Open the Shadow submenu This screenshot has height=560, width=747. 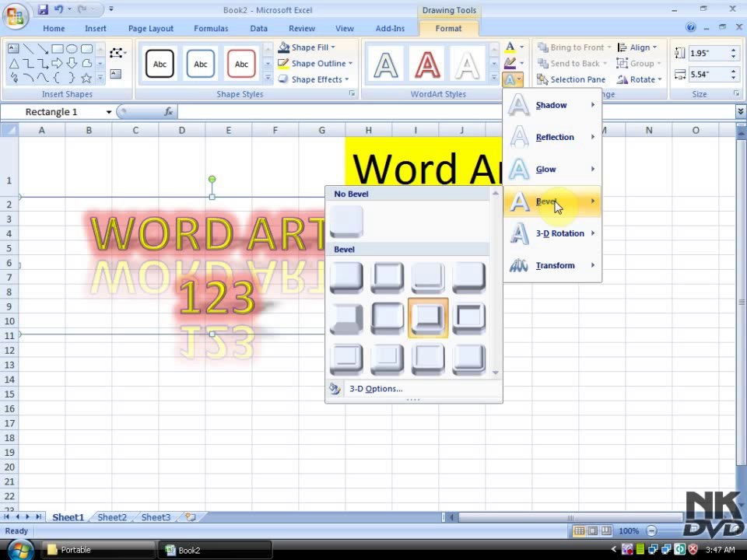pyautogui.click(x=552, y=105)
